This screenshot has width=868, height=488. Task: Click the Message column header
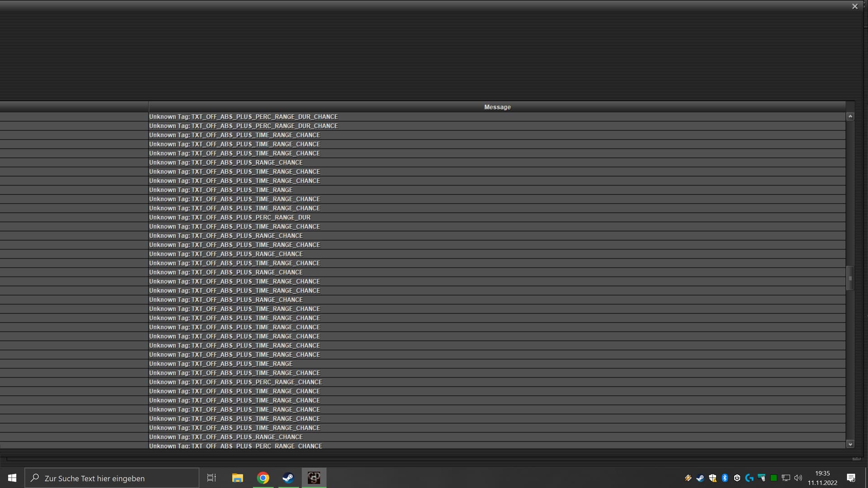(x=497, y=107)
